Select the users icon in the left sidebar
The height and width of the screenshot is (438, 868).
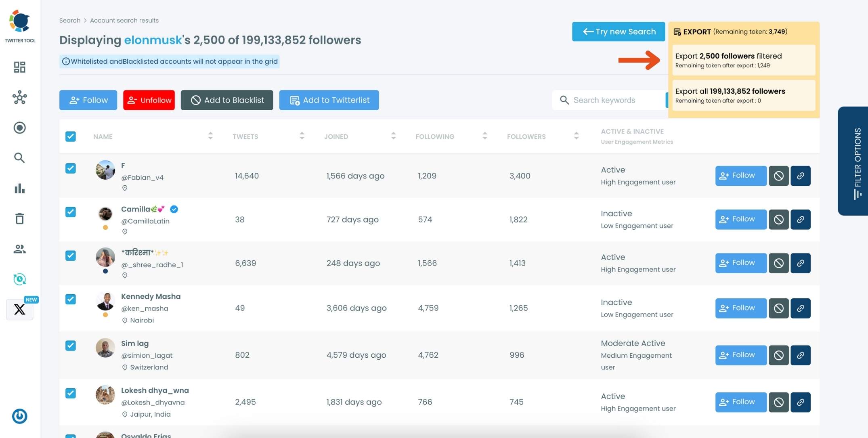(x=19, y=249)
